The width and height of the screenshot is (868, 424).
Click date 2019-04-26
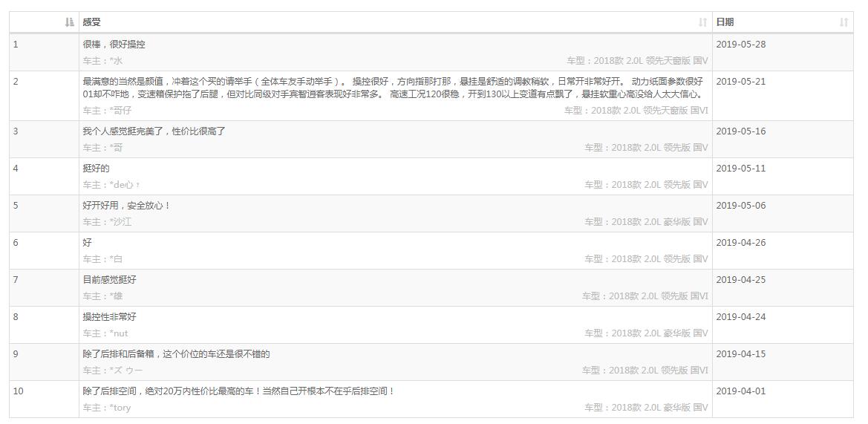[x=741, y=242]
